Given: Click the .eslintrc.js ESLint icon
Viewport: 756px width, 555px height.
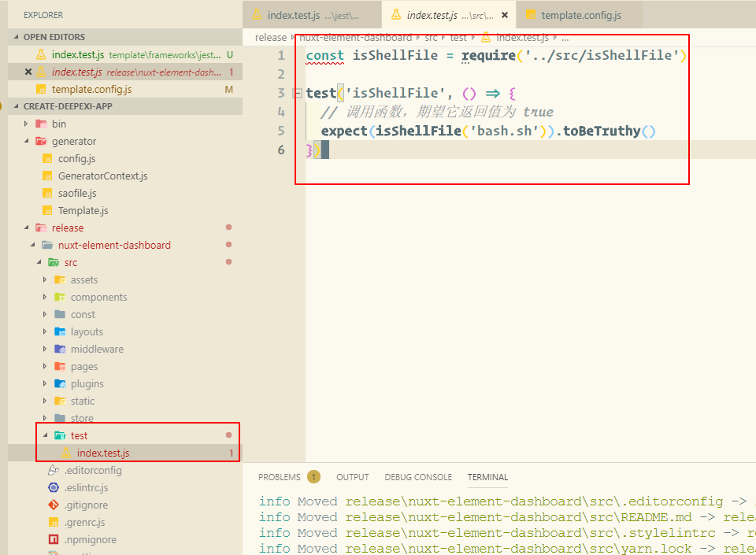Looking at the screenshot, I should 54,488.
